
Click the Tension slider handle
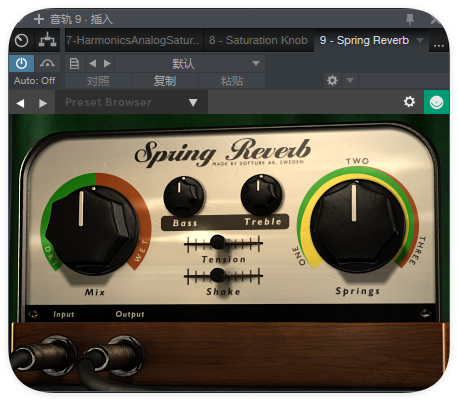click(x=218, y=242)
